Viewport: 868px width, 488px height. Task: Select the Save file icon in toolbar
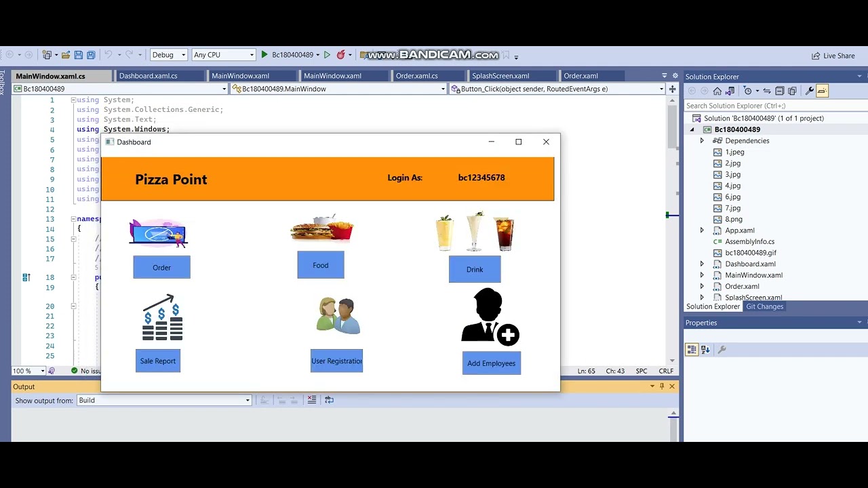click(x=79, y=55)
